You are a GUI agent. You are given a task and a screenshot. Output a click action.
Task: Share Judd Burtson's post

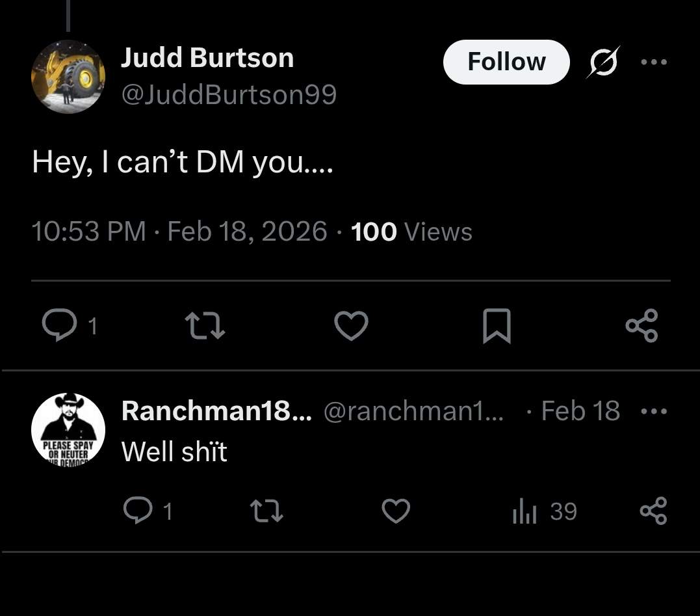click(x=642, y=325)
